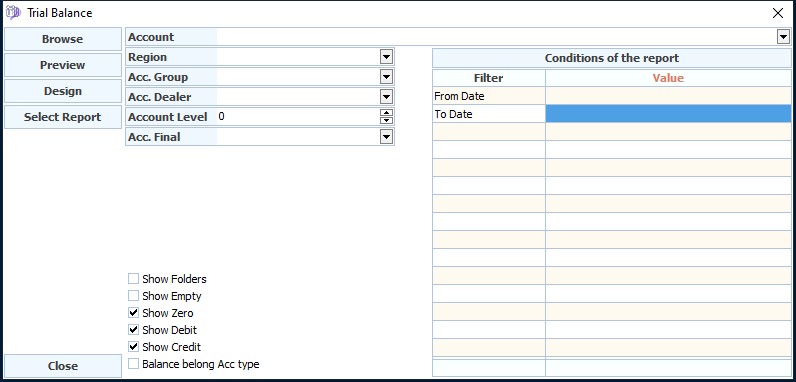Click the Conditions of the report header
Viewport: 796px width, 382px height.
coord(612,58)
